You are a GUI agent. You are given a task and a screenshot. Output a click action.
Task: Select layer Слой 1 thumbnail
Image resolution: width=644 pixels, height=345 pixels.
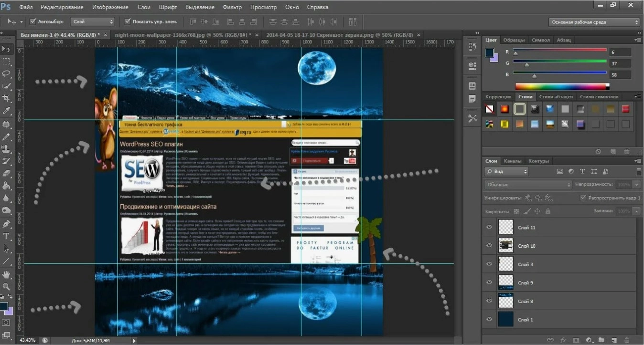click(x=505, y=319)
